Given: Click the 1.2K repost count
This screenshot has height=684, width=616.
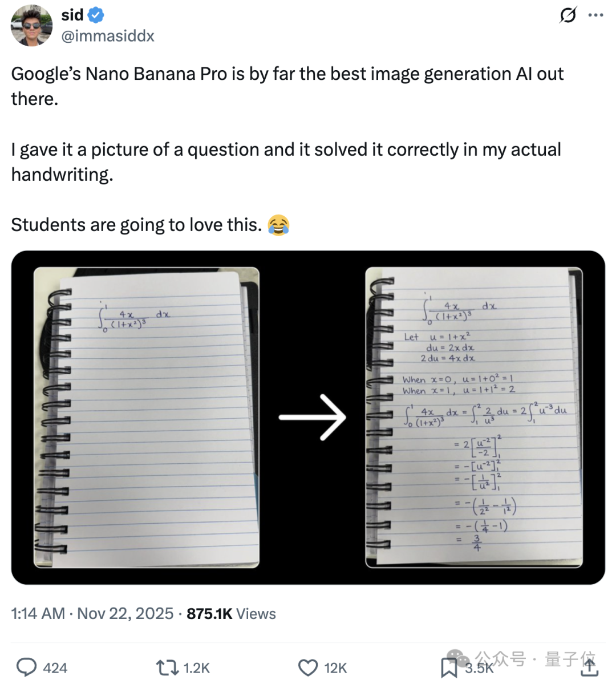Looking at the screenshot, I should tap(196, 668).
